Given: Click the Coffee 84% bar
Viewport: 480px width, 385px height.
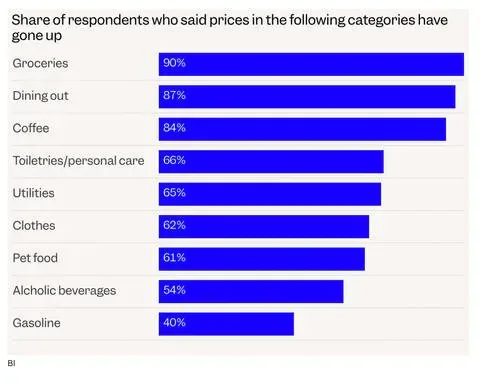Looking at the screenshot, I should tap(302, 129).
